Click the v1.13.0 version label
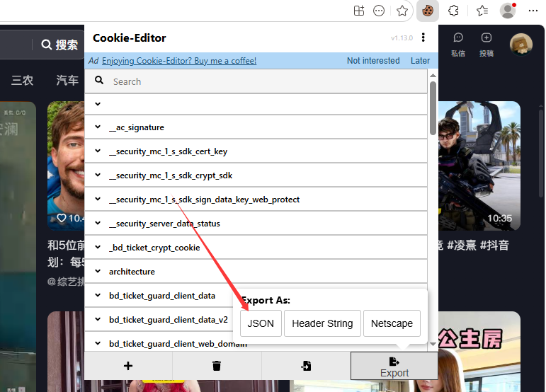546x392 pixels. (x=402, y=38)
